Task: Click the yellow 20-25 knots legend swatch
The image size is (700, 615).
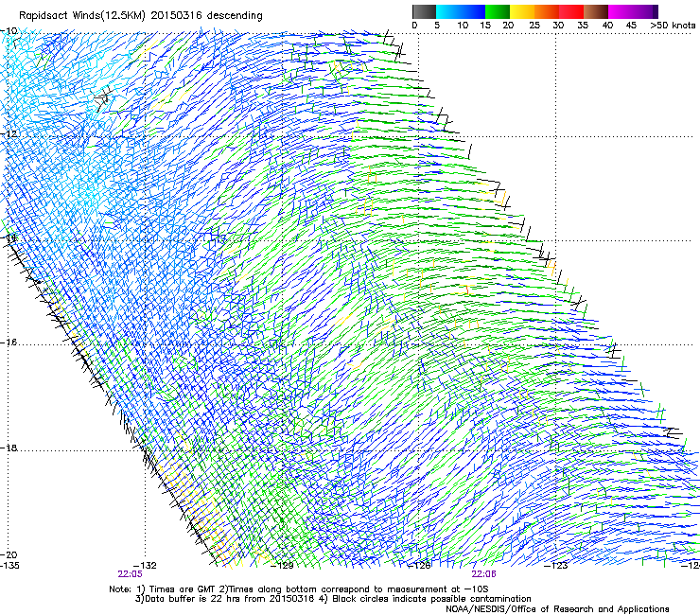Action: click(x=522, y=11)
